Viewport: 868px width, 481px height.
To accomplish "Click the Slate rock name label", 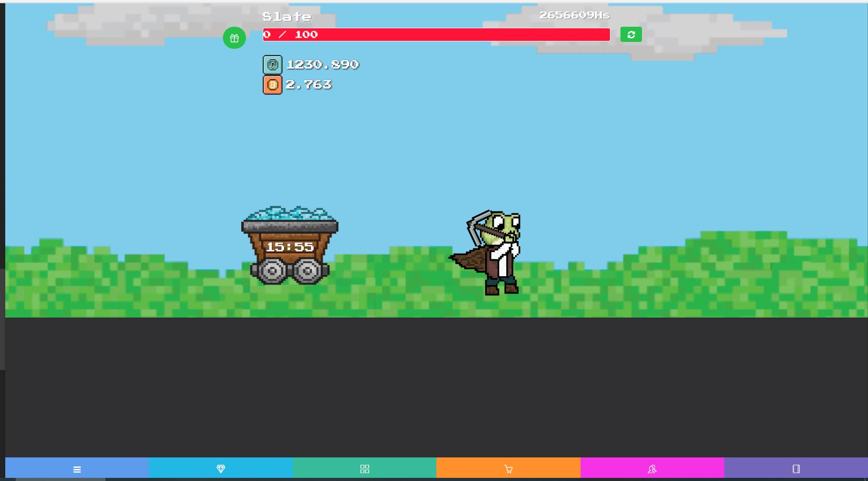I will tap(287, 17).
